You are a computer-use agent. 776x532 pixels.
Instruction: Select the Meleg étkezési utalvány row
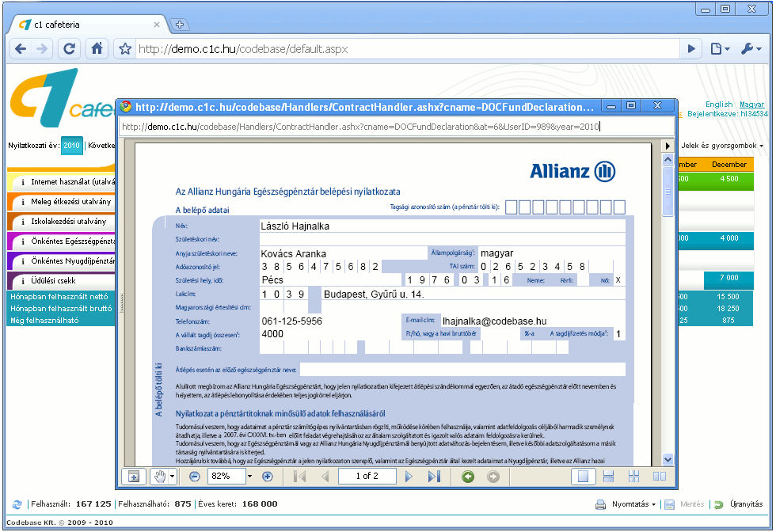point(62,201)
